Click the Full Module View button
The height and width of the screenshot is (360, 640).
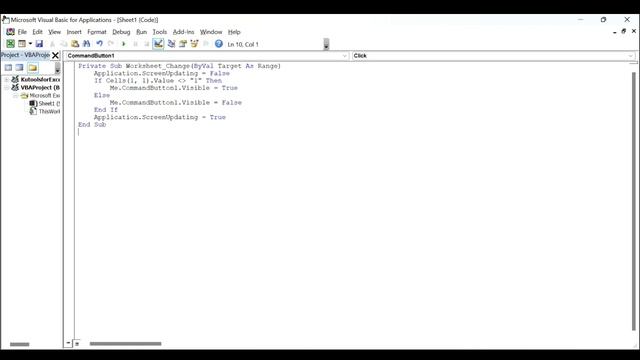[77, 343]
